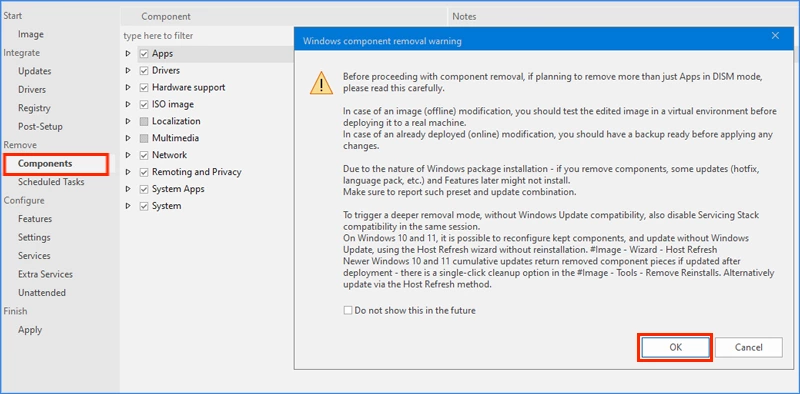Confirm the warning with the OK button

click(675, 347)
